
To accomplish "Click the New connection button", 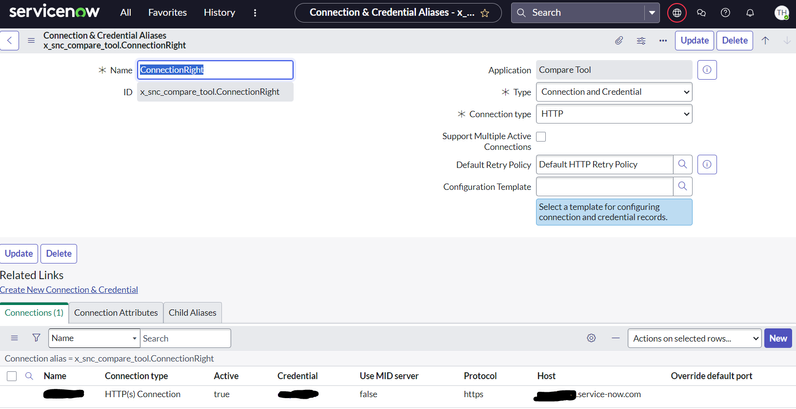I will [x=778, y=338].
